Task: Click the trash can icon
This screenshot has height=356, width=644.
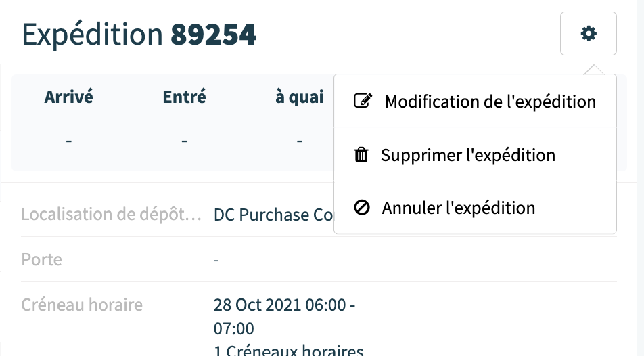Action: pyautogui.click(x=361, y=155)
